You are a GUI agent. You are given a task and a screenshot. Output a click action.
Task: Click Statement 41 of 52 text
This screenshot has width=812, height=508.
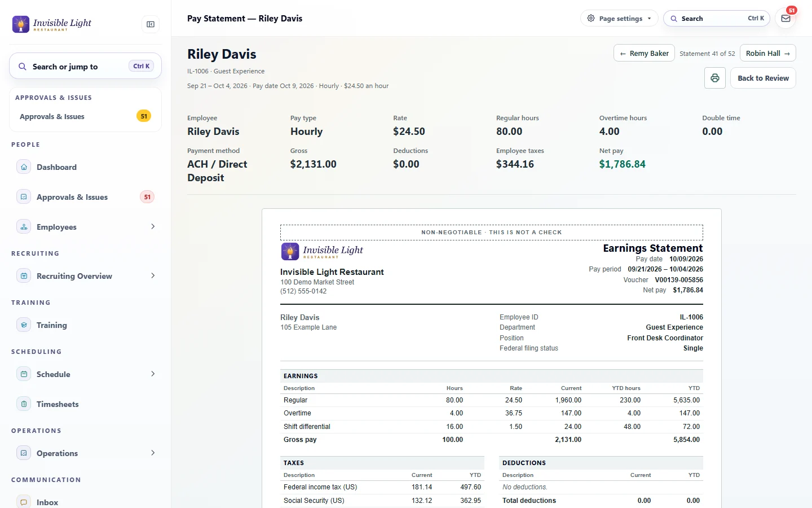[x=707, y=54]
